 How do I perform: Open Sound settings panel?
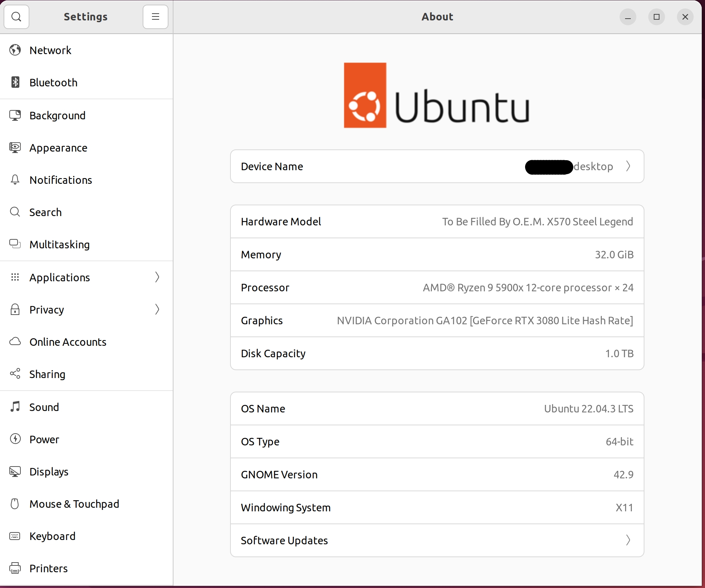coord(86,407)
